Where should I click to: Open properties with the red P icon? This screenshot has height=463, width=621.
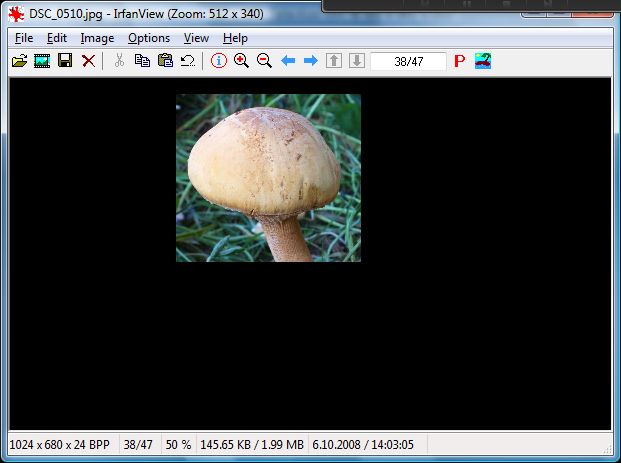[459, 61]
